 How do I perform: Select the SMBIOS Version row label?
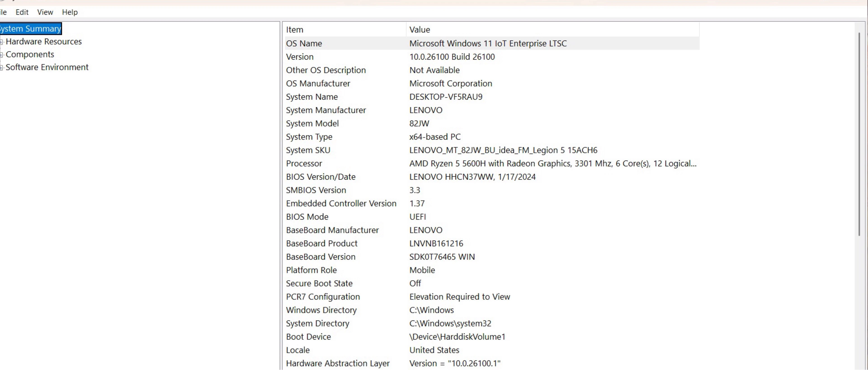316,190
